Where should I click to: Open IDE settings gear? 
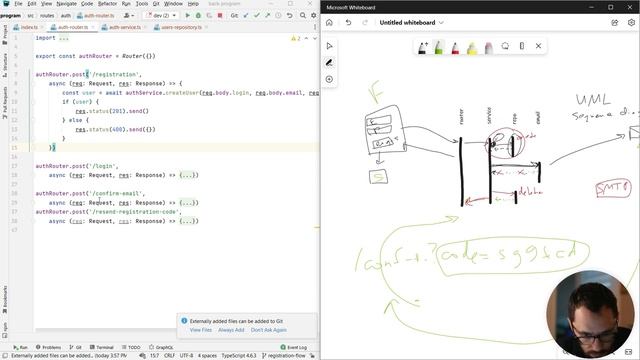pyautogui.click(x=313, y=16)
